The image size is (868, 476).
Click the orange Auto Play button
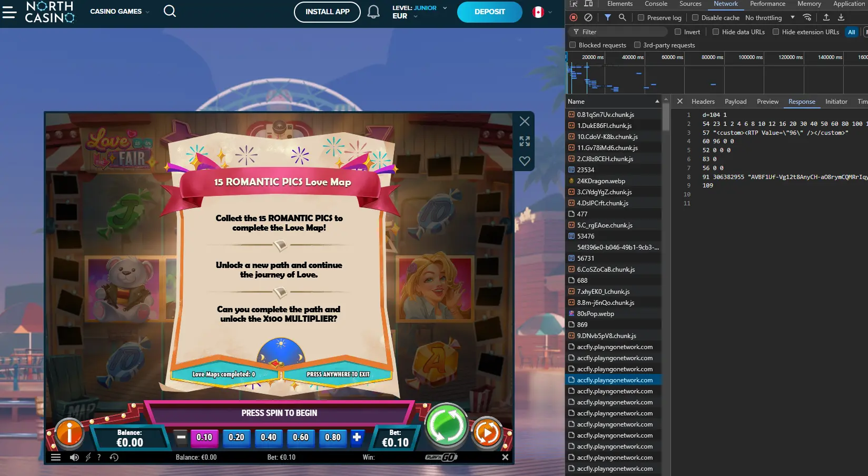pyautogui.click(x=487, y=433)
